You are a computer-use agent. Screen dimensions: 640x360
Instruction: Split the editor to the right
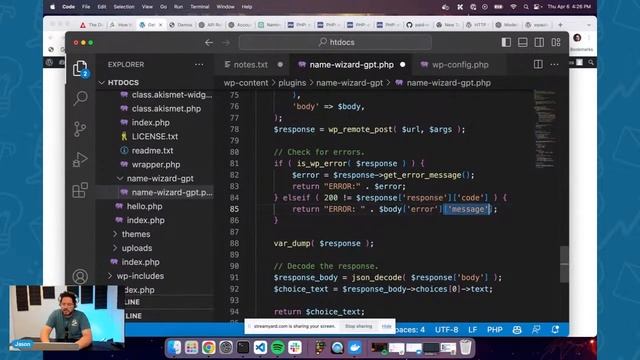click(538, 64)
